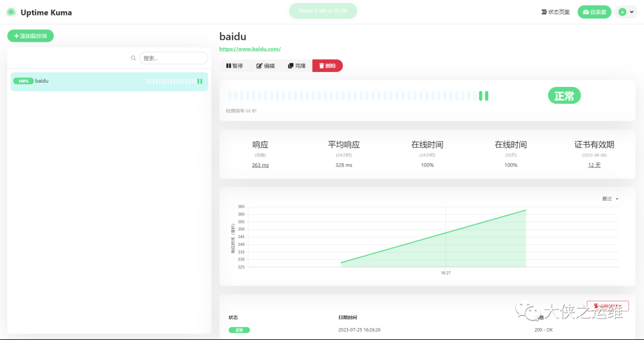Edit monitor with 编辑 button

point(265,65)
